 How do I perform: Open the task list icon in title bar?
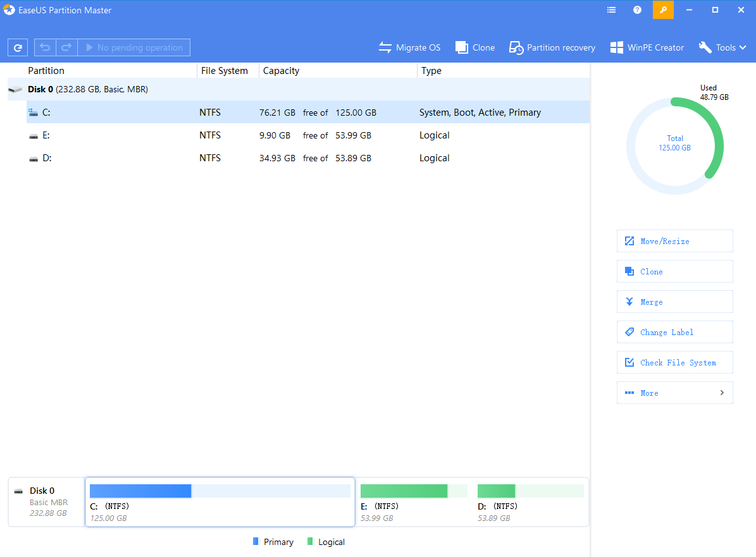[611, 10]
